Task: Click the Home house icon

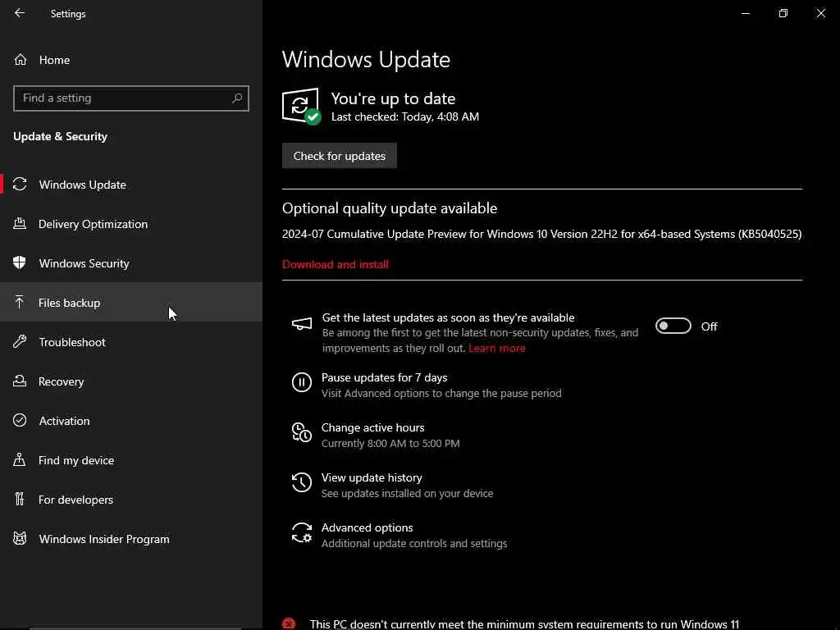Action: pos(21,59)
